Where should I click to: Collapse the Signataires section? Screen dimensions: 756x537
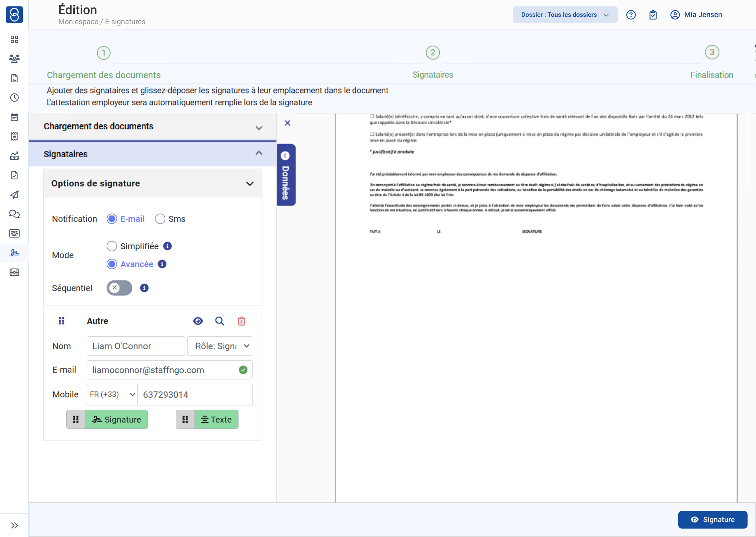(x=152, y=154)
